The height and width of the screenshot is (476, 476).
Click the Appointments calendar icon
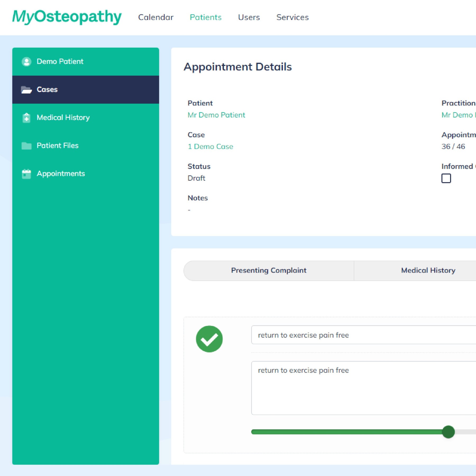click(x=26, y=174)
